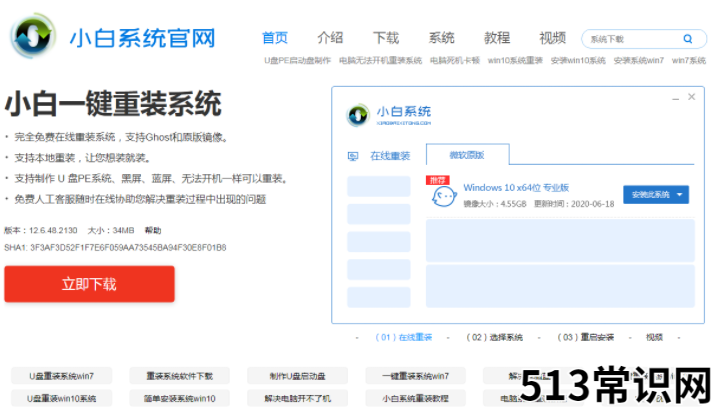Click the 小白系统官网 site logo icon
721x416 pixels.
[x=33, y=36]
